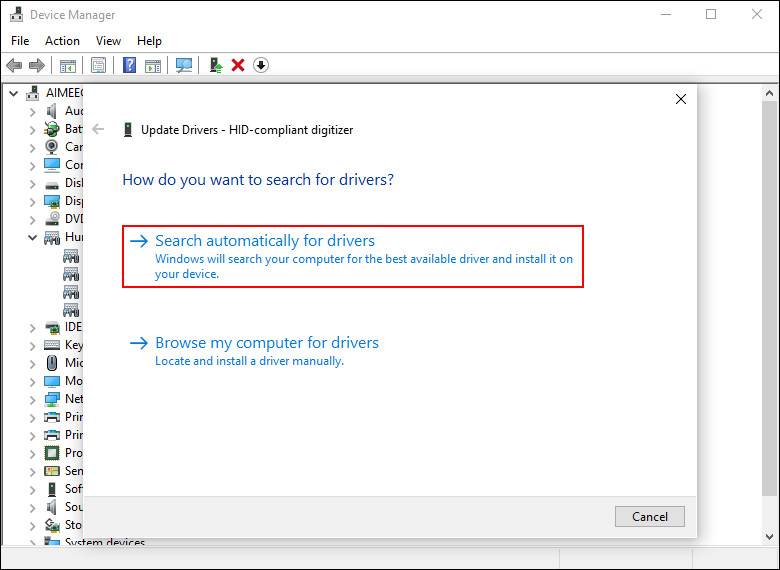Expand the Sensors category chevron
Viewport: 780px width, 570px height.
point(32,471)
